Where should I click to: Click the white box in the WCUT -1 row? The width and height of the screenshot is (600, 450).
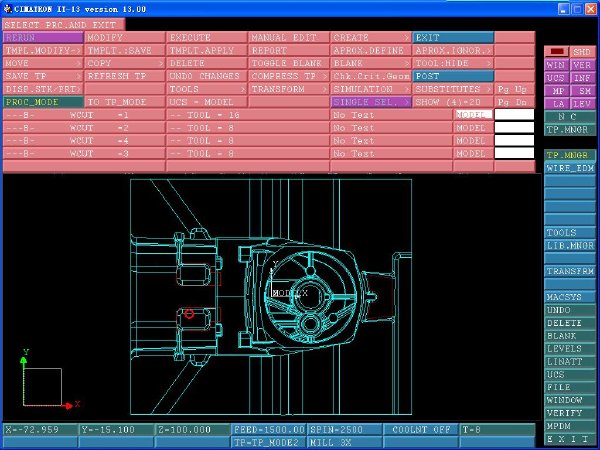(x=514, y=115)
